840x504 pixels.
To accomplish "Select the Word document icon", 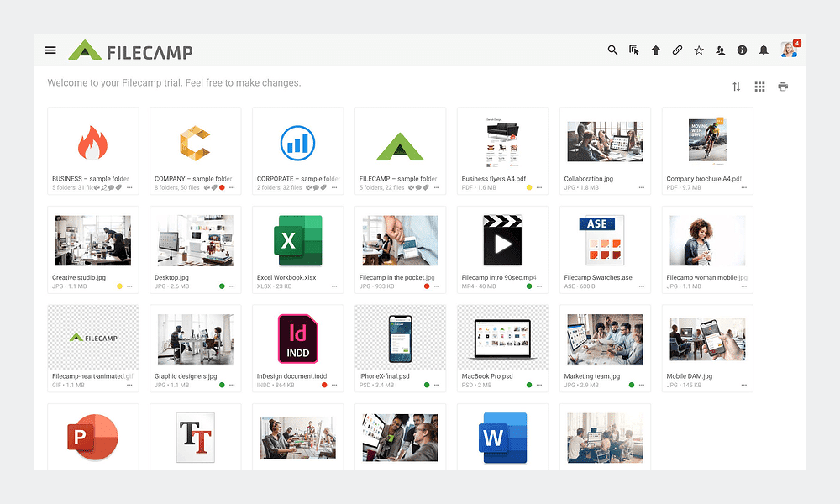I will pyautogui.click(x=502, y=438).
